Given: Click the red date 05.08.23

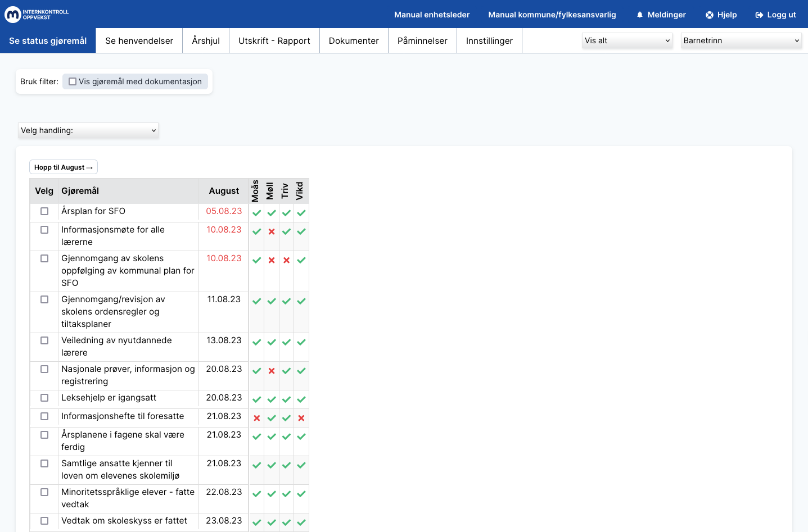Looking at the screenshot, I should point(224,211).
